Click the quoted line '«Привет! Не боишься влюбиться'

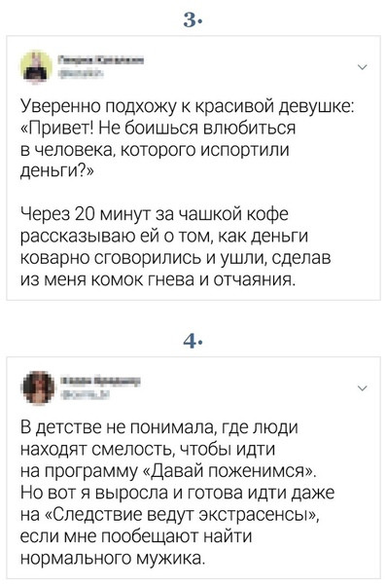(x=158, y=129)
